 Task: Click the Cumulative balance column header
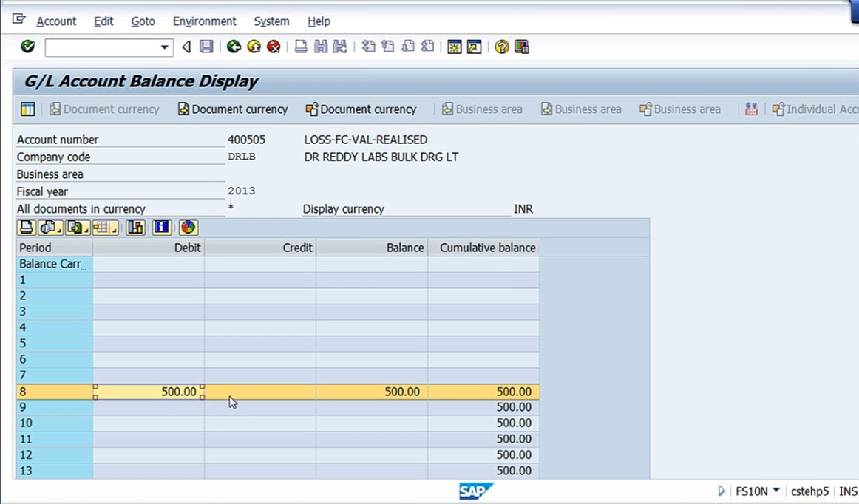point(483,248)
